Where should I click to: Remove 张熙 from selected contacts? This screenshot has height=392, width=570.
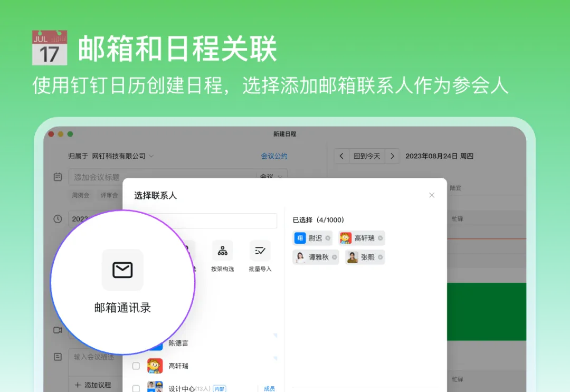pyautogui.click(x=380, y=257)
